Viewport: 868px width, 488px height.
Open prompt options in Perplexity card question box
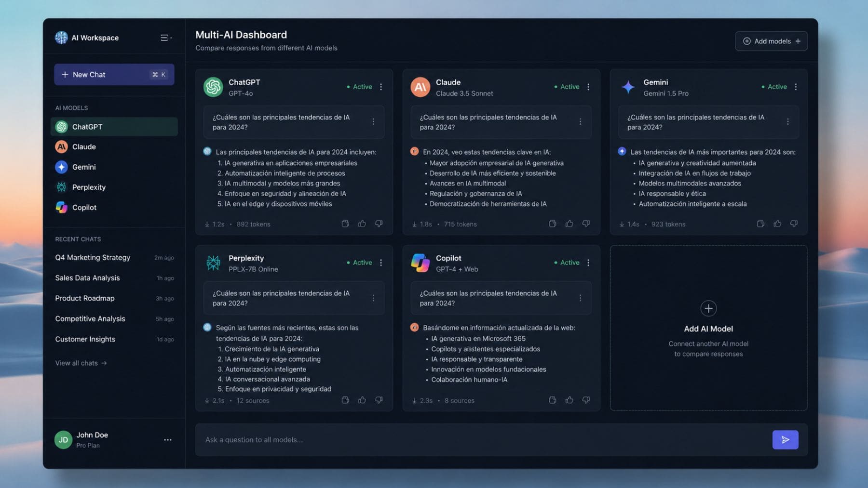[x=373, y=298]
